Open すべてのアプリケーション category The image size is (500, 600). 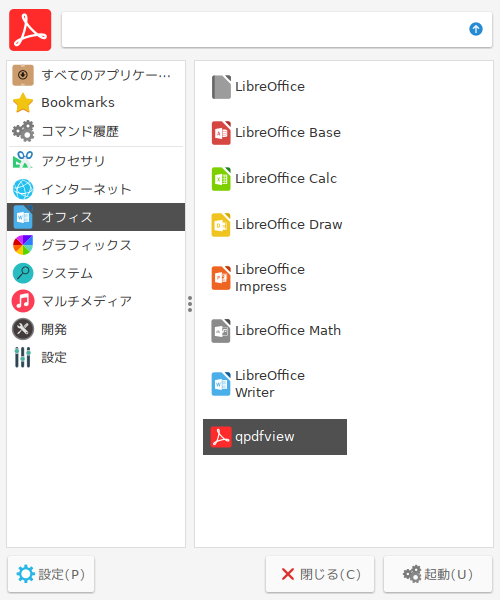point(96,75)
